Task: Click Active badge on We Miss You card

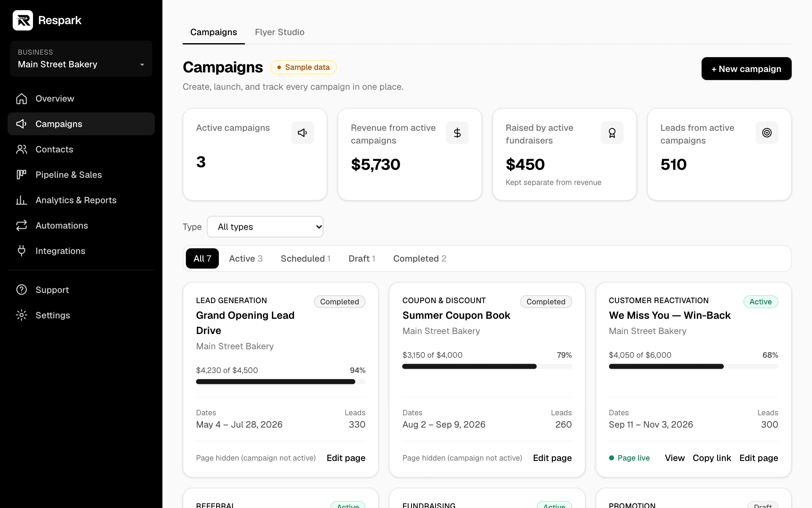Action: [761, 302]
